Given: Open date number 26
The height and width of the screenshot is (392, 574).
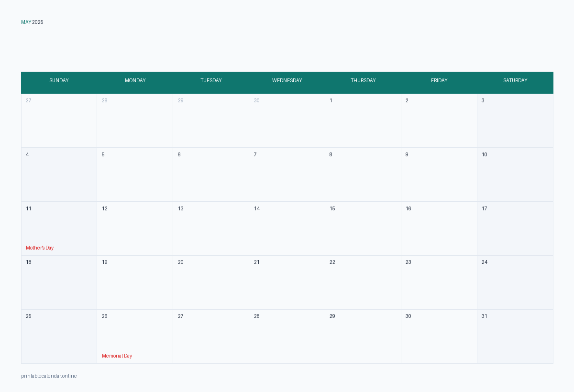Looking at the screenshot, I should pyautogui.click(x=105, y=316).
